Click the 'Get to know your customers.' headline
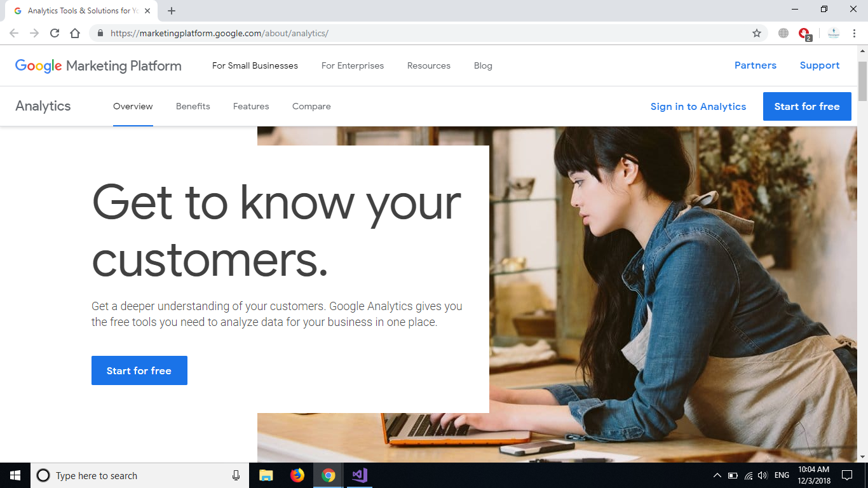Image resolution: width=868 pixels, height=488 pixels. click(276, 230)
